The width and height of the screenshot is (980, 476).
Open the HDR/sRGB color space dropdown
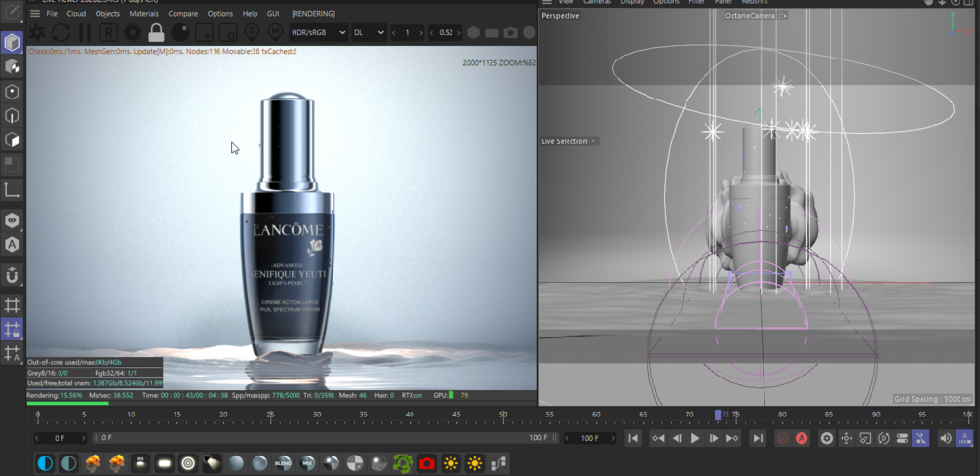[x=320, y=32]
